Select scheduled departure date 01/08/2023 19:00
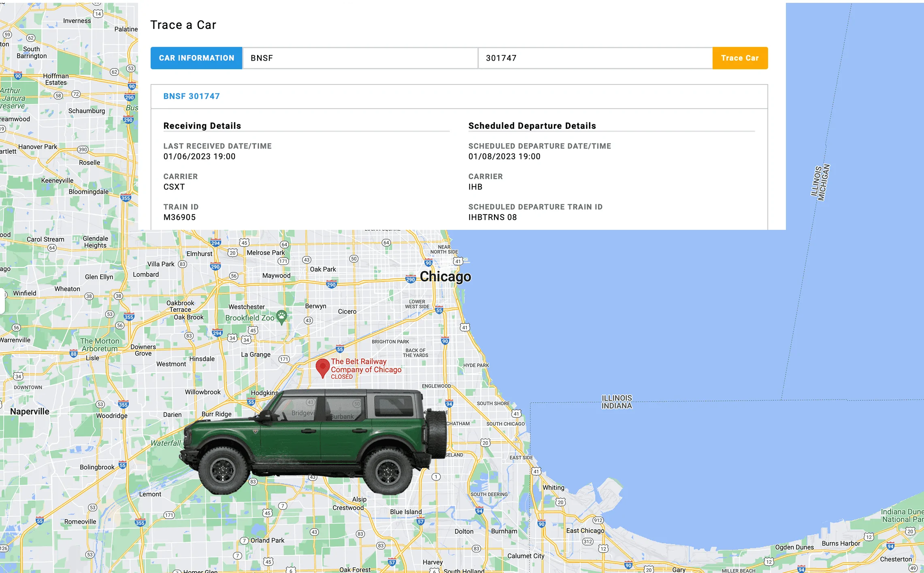924x573 pixels. pos(504,157)
